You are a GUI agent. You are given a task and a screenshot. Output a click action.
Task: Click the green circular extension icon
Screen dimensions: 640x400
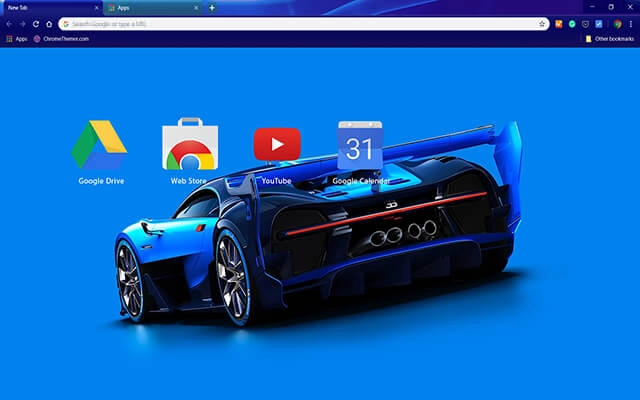pos(572,24)
